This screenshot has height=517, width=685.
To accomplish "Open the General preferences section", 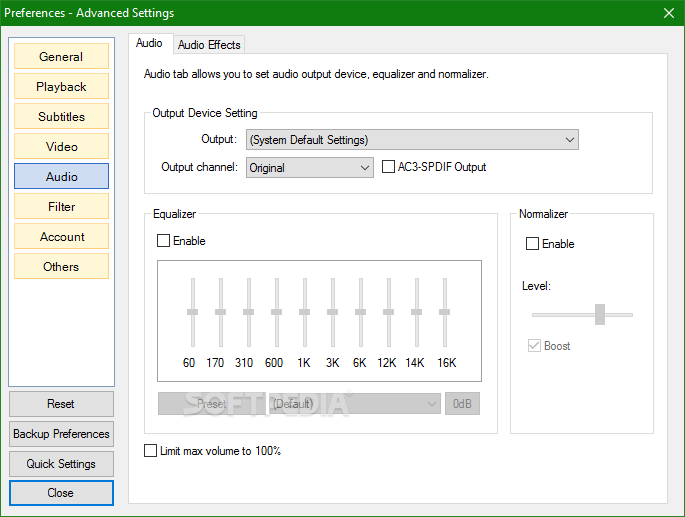I will [61, 56].
